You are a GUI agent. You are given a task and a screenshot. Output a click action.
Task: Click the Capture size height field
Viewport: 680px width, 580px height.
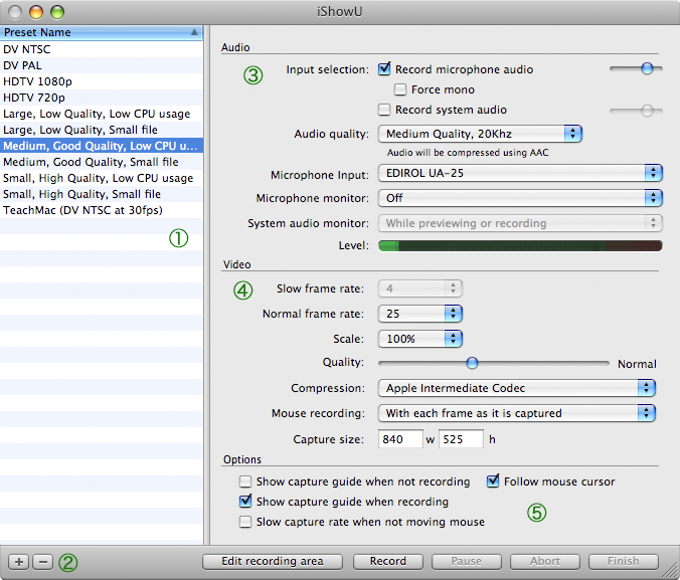461,439
